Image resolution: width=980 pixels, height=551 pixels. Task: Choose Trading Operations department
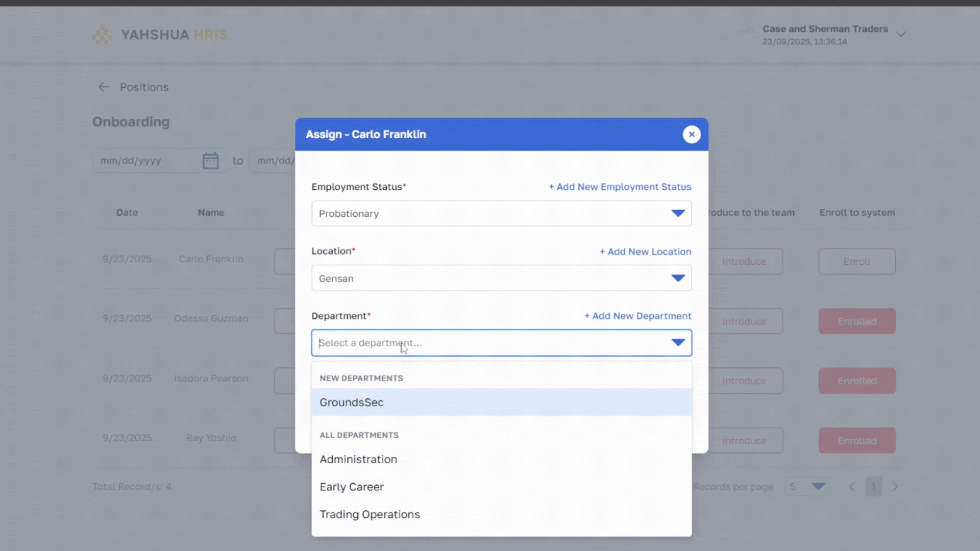[x=370, y=514]
